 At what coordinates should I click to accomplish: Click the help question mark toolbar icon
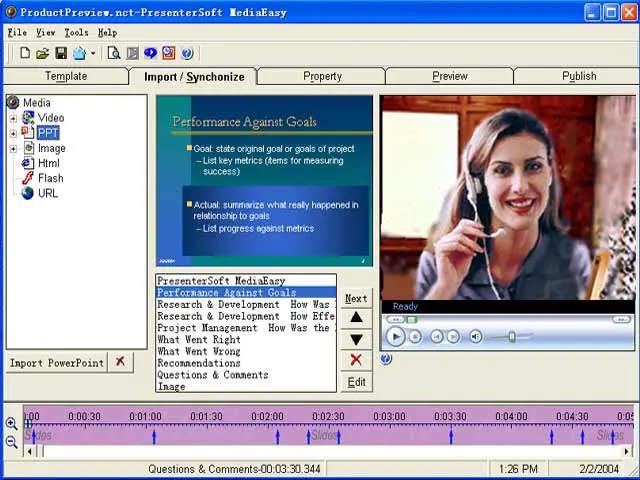coord(186,53)
